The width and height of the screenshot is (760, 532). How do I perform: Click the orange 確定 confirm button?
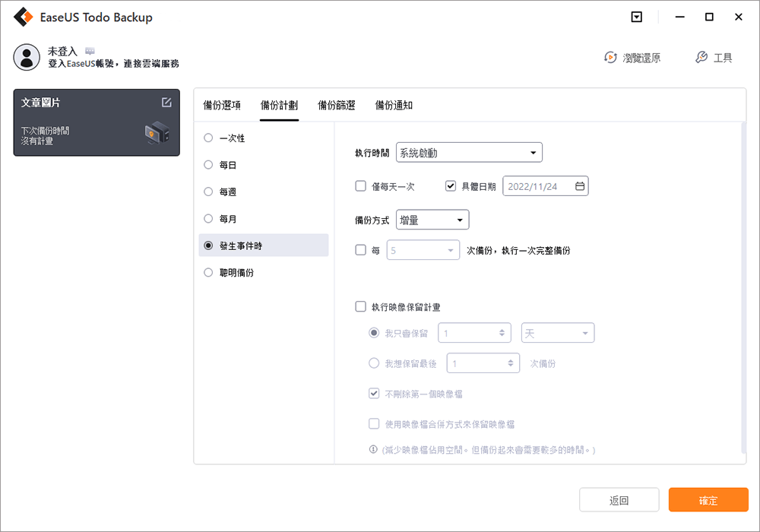[708, 499]
